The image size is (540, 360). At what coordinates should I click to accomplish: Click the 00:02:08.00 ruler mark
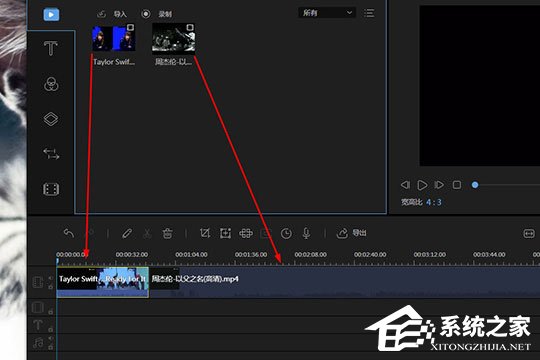click(310, 255)
